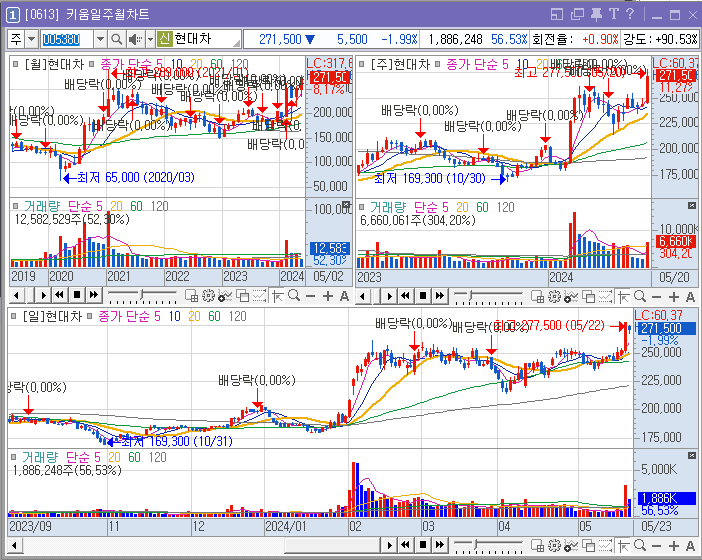Open stock search magnifier next to code field
The image size is (702, 560).
[116, 39]
